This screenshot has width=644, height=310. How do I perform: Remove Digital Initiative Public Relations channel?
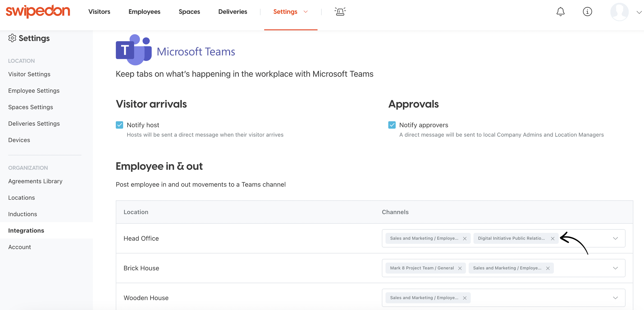click(553, 238)
